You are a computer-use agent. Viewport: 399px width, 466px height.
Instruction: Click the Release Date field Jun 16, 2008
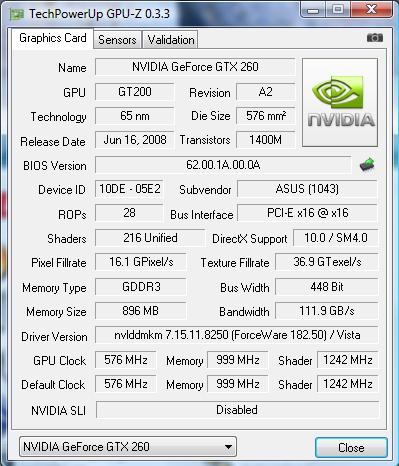click(x=135, y=140)
